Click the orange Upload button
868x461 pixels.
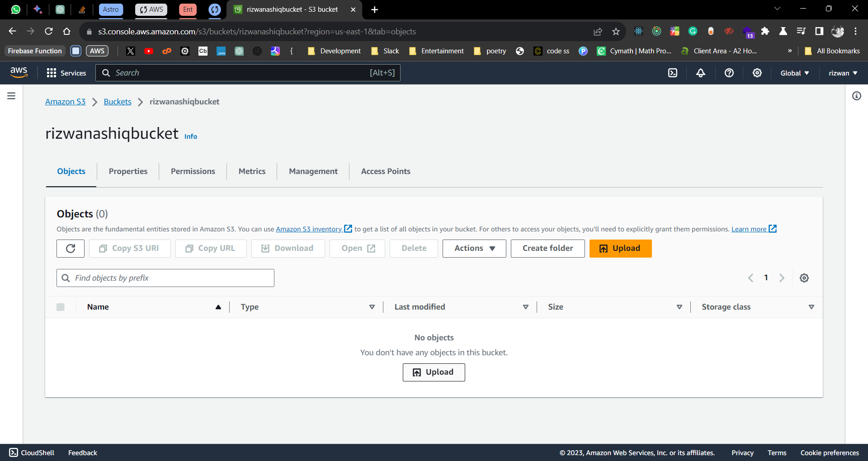(620, 249)
